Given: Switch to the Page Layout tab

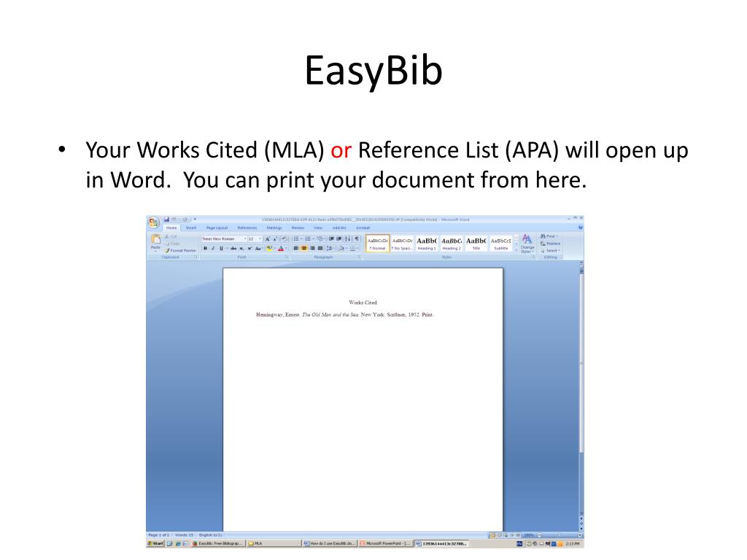Looking at the screenshot, I should coord(217,228).
